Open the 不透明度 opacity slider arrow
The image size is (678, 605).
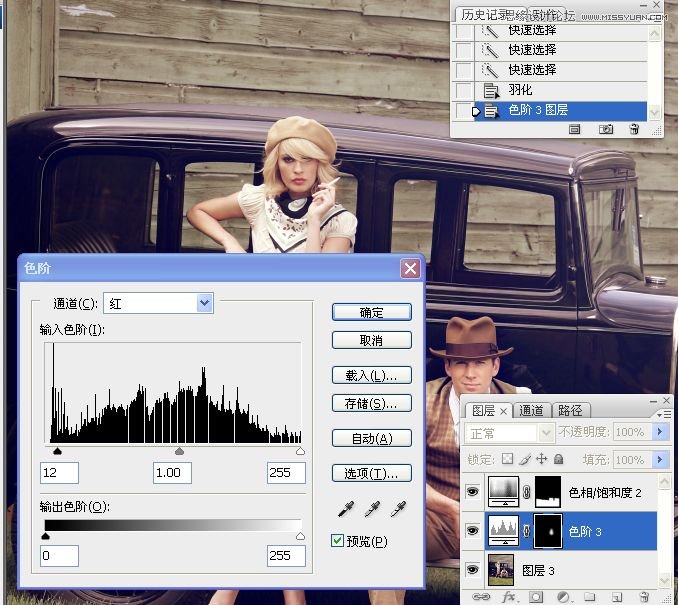tap(659, 433)
